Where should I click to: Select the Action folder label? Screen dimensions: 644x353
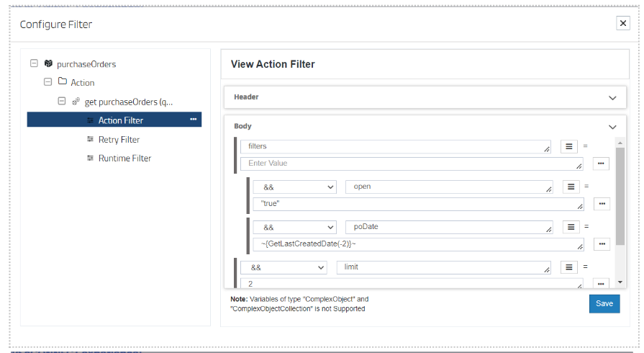83,82
